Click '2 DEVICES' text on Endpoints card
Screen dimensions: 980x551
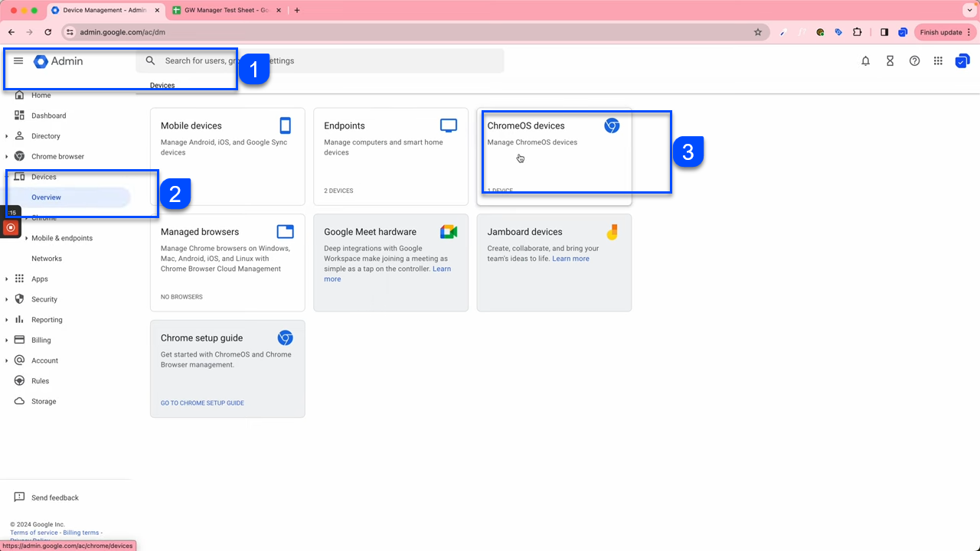[x=338, y=191]
